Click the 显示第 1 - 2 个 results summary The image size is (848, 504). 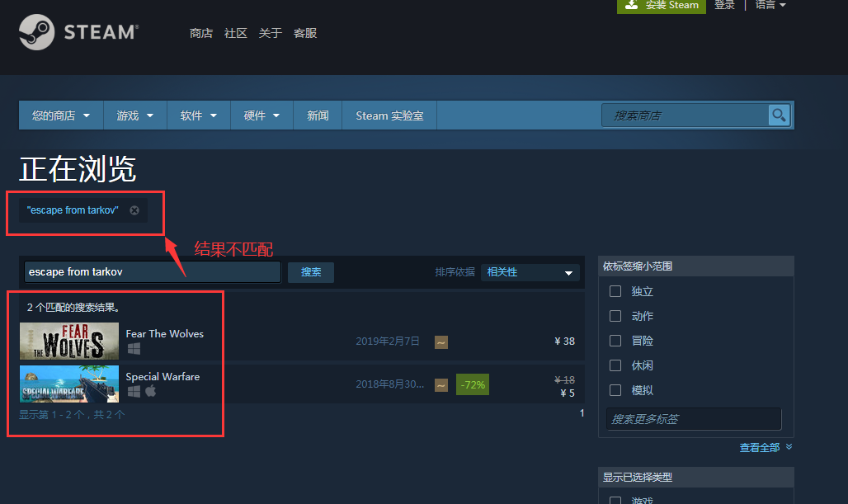point(72,414)
